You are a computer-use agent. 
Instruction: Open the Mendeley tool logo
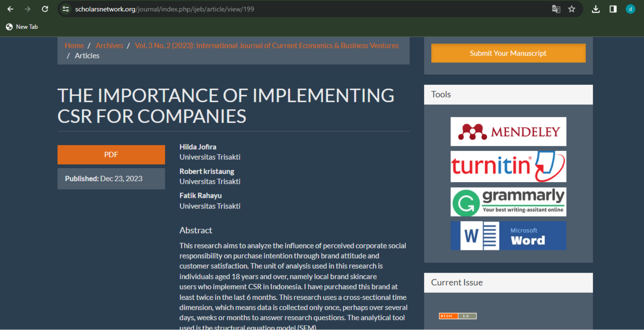(508, 132)
